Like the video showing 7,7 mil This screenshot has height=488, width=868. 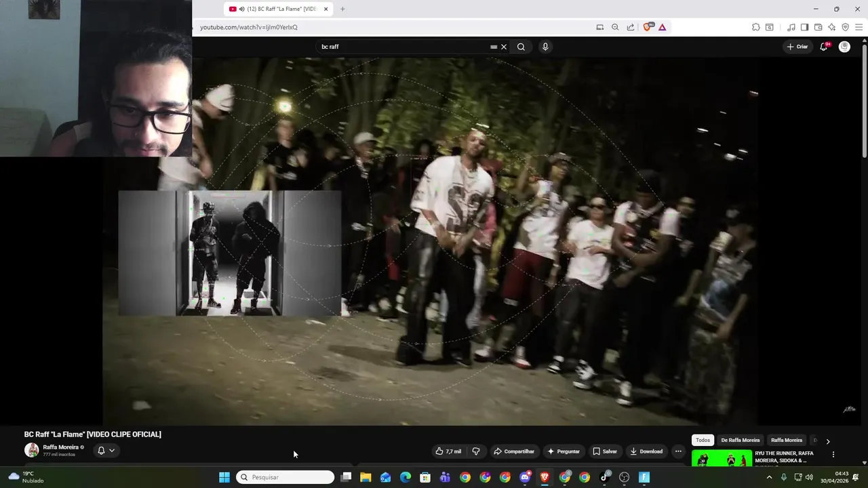(448, 451)
